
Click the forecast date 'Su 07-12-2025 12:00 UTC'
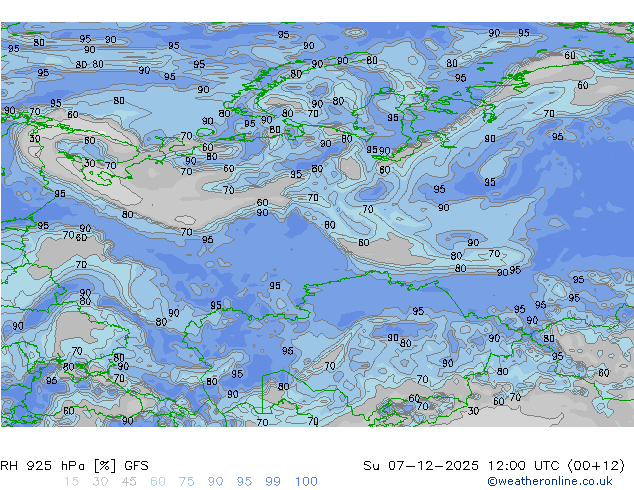[461, 466]
